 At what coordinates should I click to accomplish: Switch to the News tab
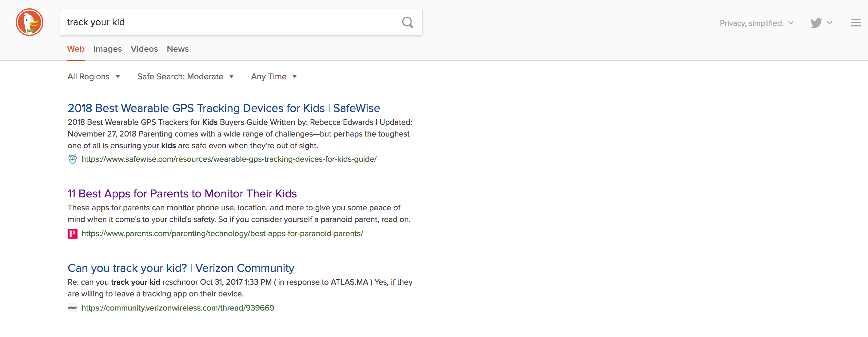coord(177,49)
